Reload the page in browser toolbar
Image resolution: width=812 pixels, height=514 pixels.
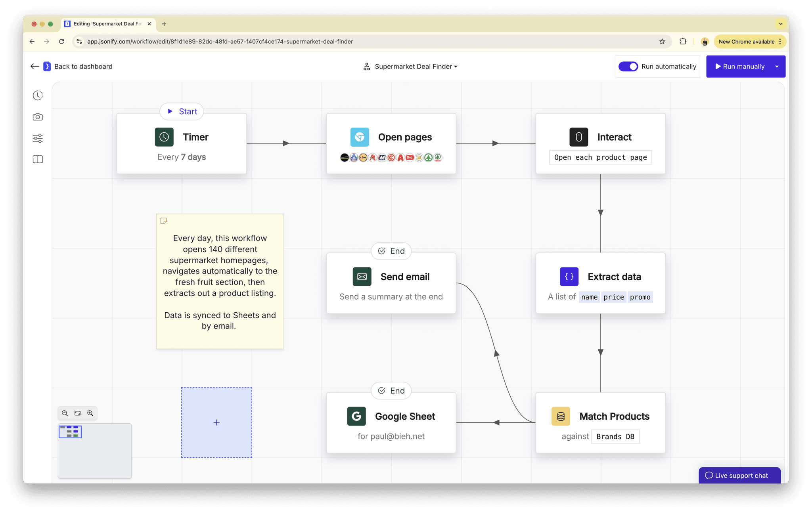tap(61, 42)
